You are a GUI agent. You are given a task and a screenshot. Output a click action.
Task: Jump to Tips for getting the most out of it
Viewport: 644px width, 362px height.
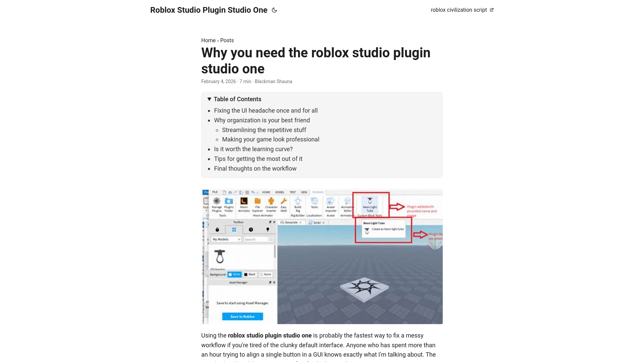pos(258,159)
